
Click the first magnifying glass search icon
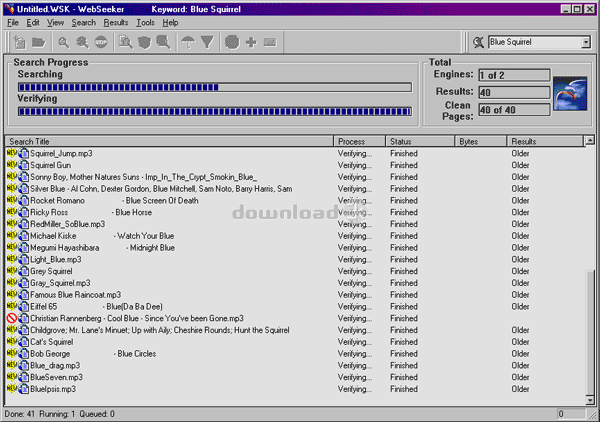[64, 42]
